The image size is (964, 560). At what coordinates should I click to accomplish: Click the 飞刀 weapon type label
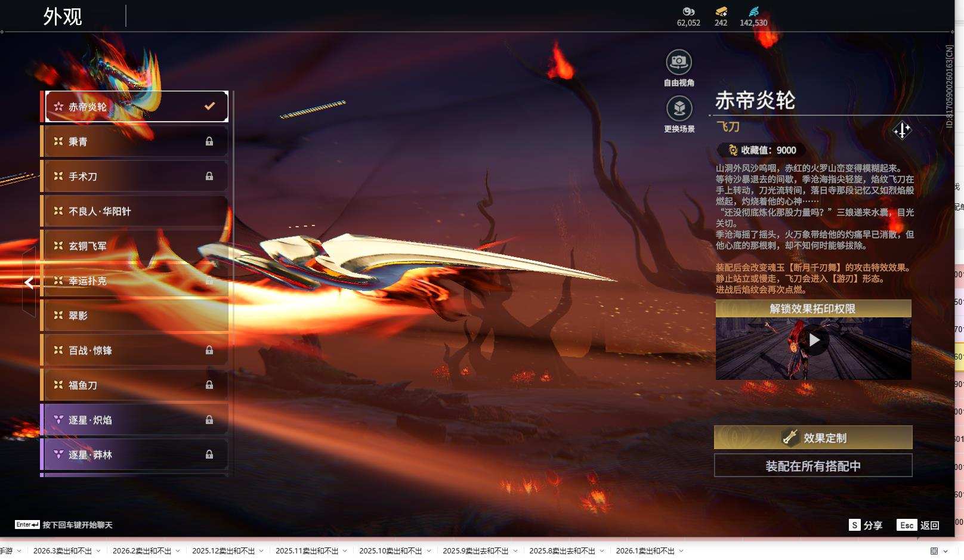(728, 126)
